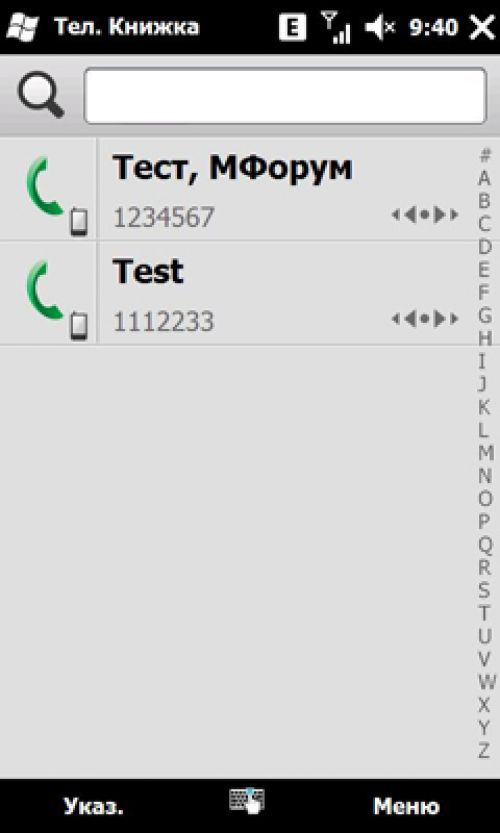Screen dimensions: 500x833
Task: Tap the 9:40 clock in status bar
Action: pyautogui.click(x=434, y=28)
